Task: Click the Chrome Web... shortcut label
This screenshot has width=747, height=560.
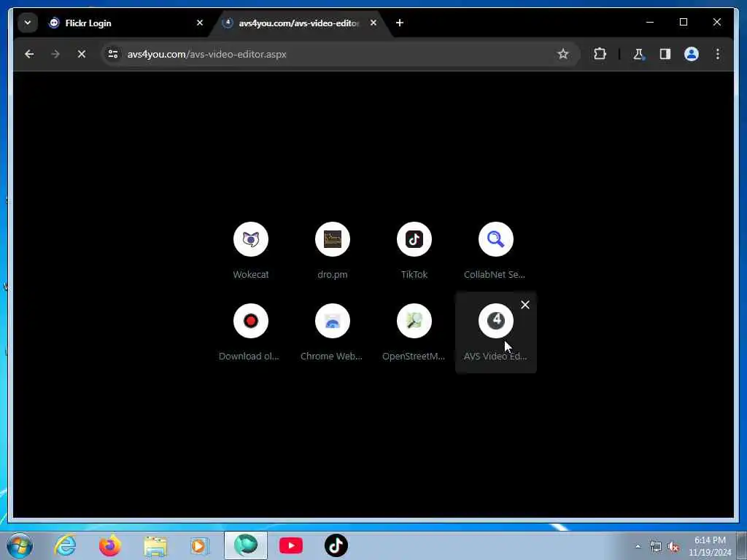Action: point(332,356)
